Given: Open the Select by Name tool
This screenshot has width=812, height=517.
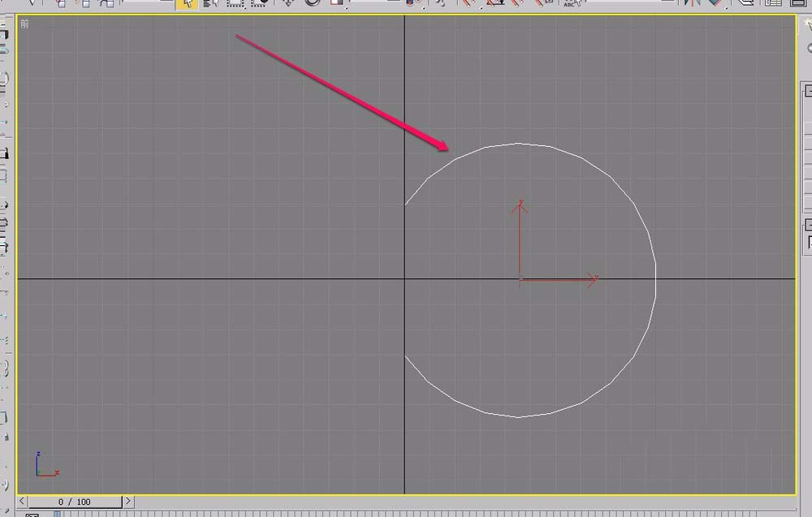Looking at the screenshot, I should [209, 3].
